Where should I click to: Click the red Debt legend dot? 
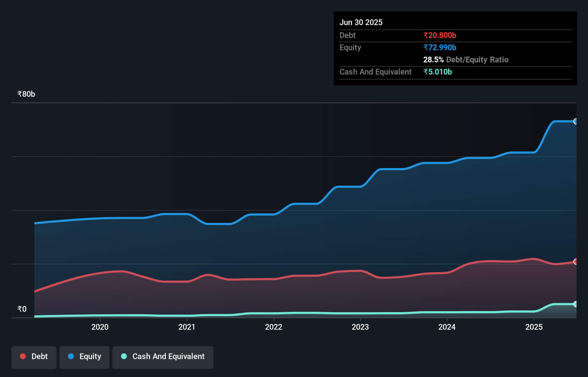tap(23, 356)
